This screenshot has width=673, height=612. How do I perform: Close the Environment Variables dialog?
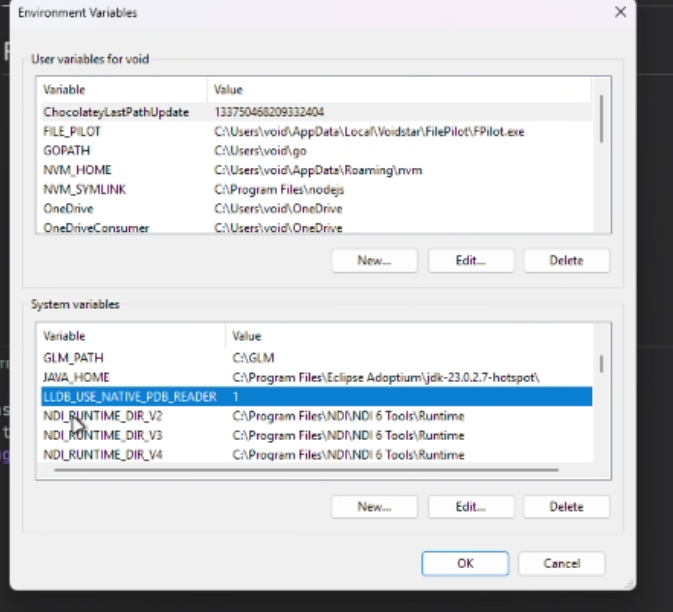click(x=620, y=13)
